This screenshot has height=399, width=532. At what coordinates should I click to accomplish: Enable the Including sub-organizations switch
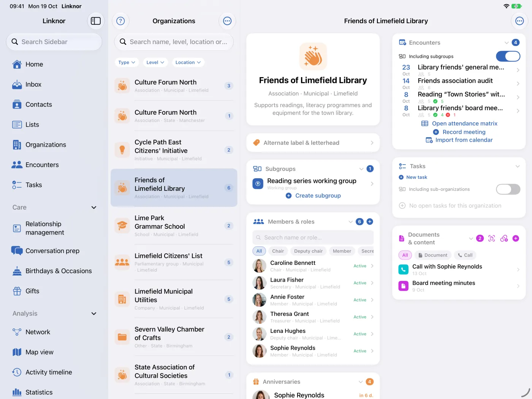[x=508, y=189]
